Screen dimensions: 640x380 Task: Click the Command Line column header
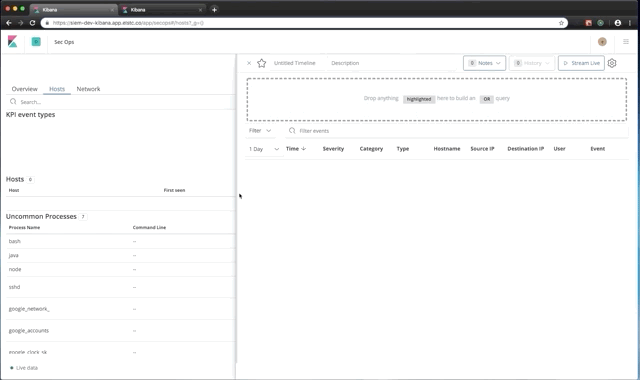[149, 227]
